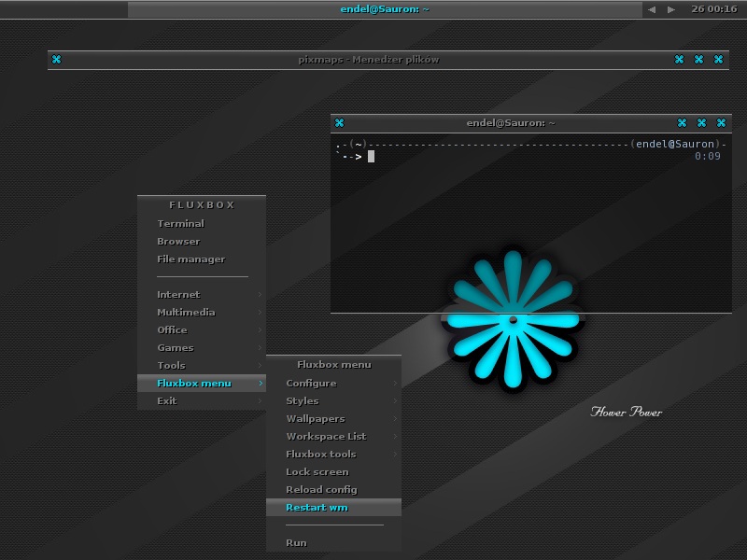Image resolution: width=747 pixels, height=560 pixels.
Task: Open File manager menu entry
Action: [202, 259]
